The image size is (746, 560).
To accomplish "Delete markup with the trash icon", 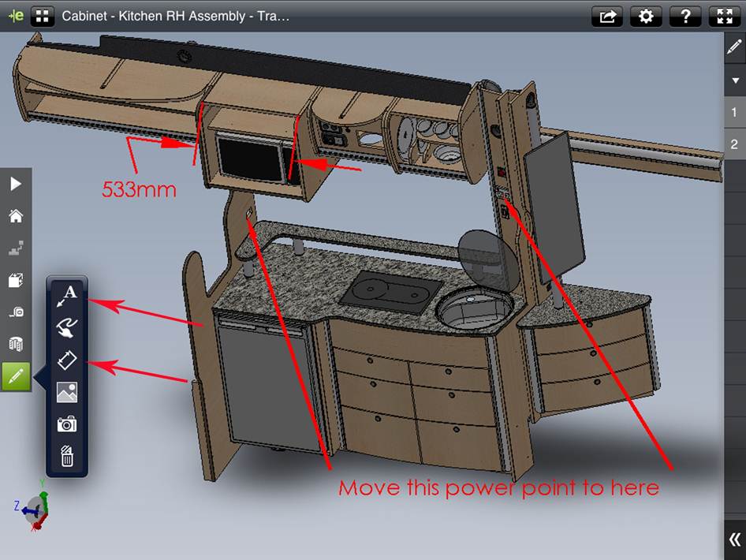I will [x=67, y=456].
